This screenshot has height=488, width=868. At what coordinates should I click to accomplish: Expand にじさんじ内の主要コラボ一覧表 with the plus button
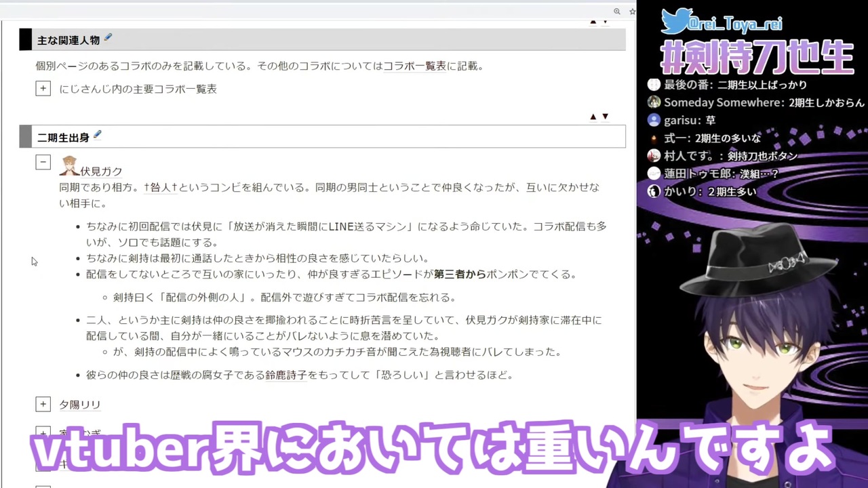pos(43,88)
